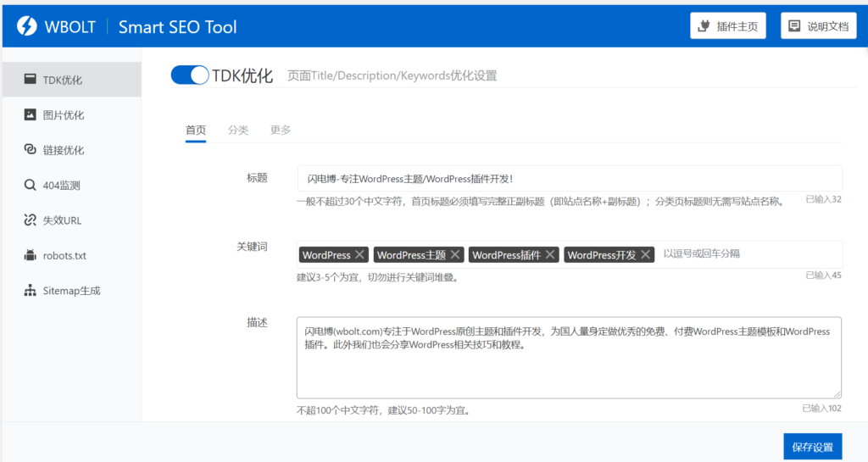Open 链接优化 link optimization section
This screenshot has width=868, height=462.
[x=64, y=150]
